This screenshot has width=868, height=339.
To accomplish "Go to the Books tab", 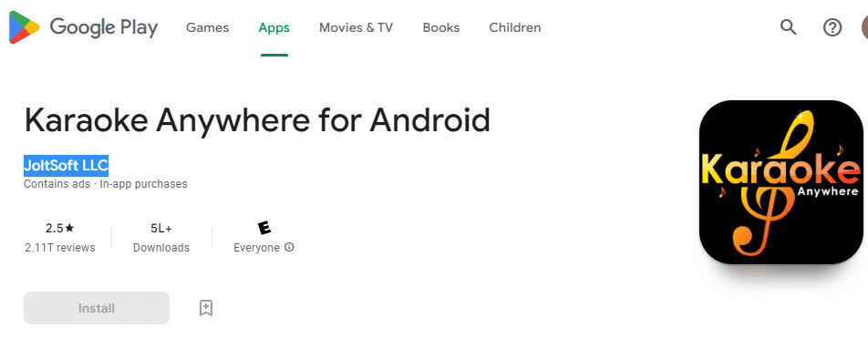I will [x=441, y=27].
